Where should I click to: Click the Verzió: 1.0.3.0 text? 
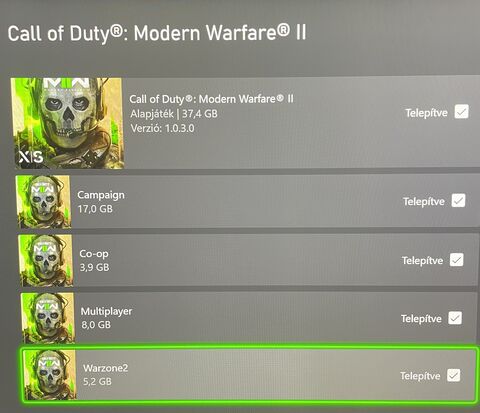point(162,128)
